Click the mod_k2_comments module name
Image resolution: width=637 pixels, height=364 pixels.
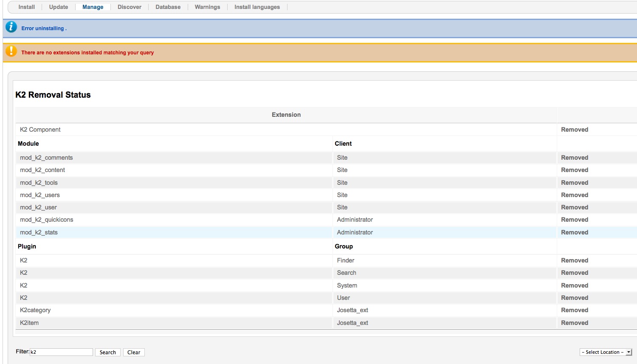pyautogui.click(x=46, y=158)
